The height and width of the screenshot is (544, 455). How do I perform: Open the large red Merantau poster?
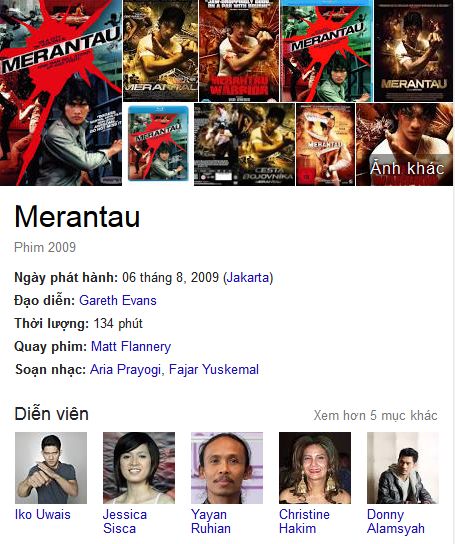tap(61, 93)
